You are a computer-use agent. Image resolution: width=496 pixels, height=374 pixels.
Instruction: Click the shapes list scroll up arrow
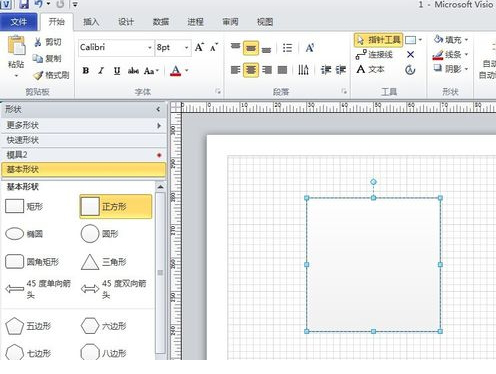point(160,187)
